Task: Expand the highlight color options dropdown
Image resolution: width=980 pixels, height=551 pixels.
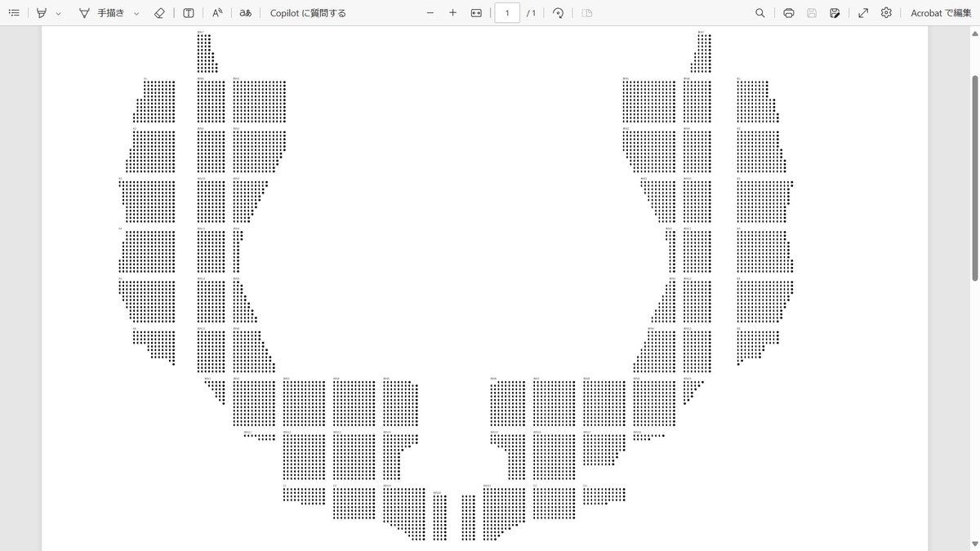Action: coord(59,13)
